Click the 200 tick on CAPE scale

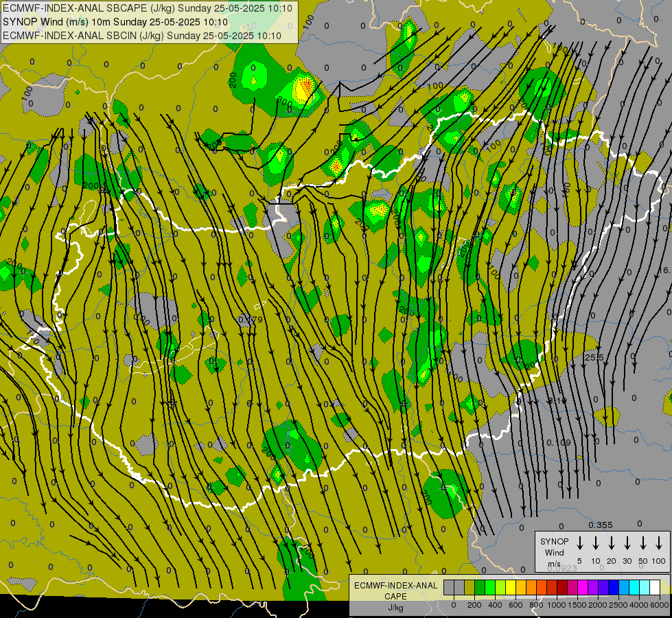[474, 605]
